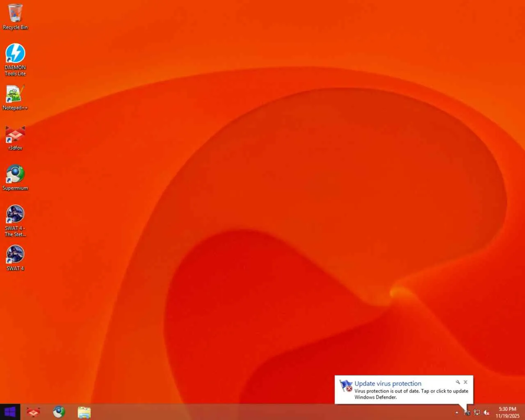This screenshot has width=525, height=420.
Task: Dismiss the virus protection notification balloon
Action: coord(466,382)
